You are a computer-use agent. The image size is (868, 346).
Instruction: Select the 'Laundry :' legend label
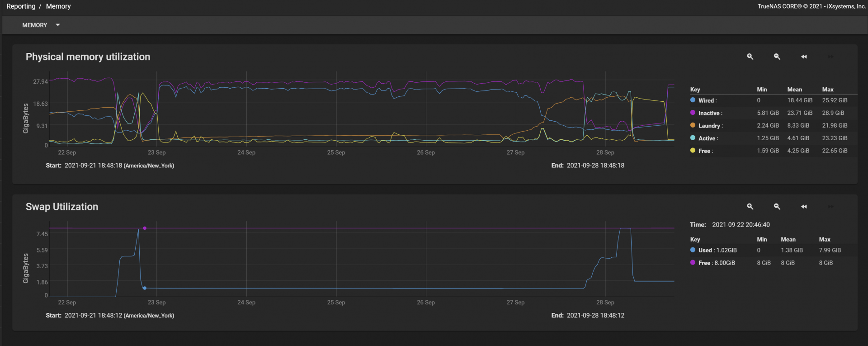(x=711, y=126)
